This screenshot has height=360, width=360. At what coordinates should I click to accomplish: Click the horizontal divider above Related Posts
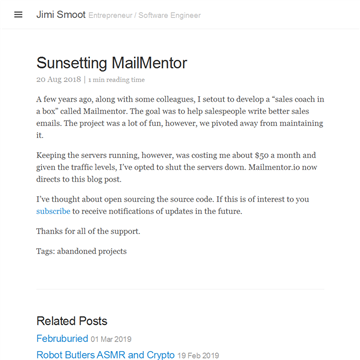pyautogui.click(x=180, y=289)
